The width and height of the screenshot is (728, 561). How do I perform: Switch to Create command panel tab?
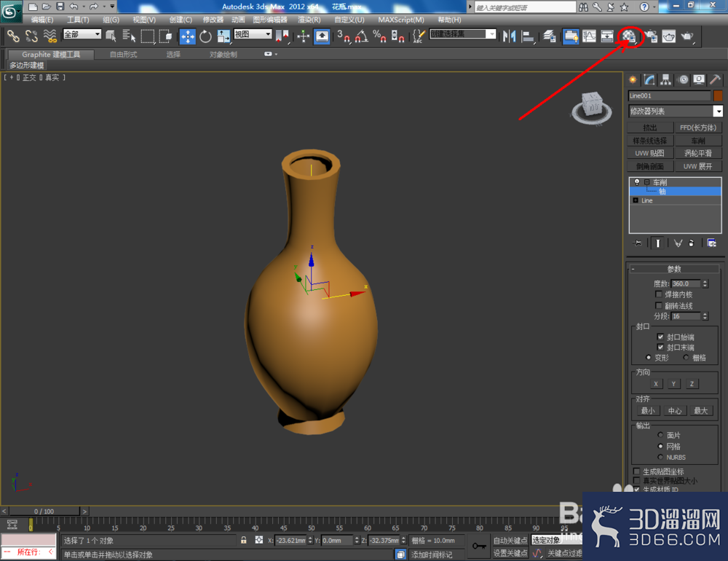coord(633,80)
